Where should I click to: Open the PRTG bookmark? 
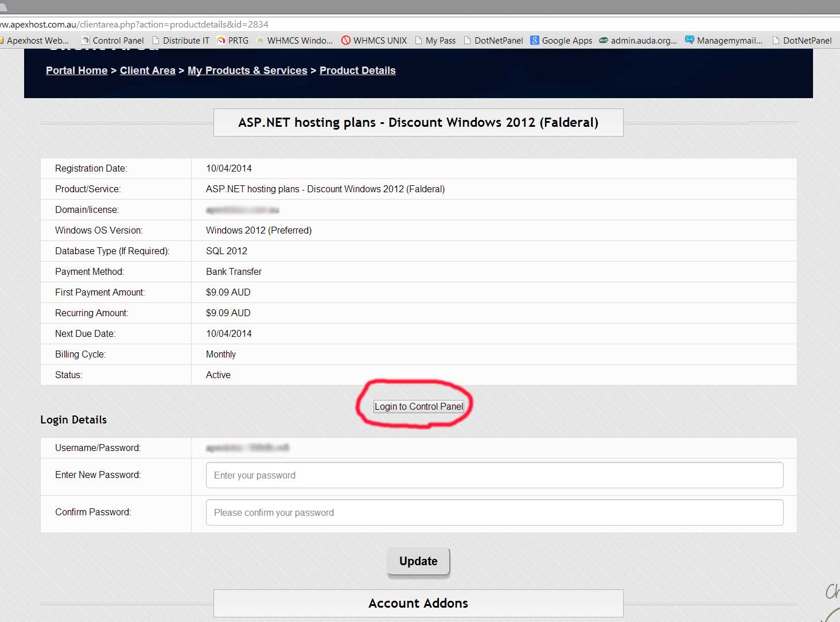tap(232, 41)
